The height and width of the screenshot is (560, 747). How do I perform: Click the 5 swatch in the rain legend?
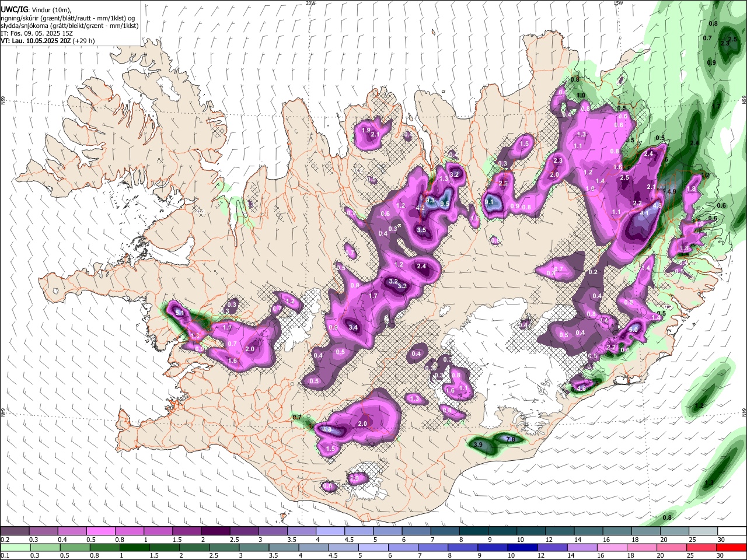click(373, 547)
